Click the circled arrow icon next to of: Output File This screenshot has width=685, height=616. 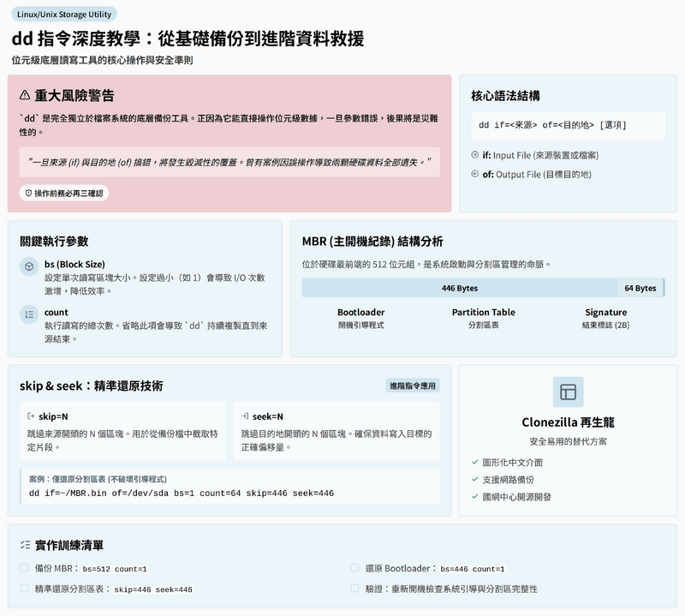coord(475,174)
